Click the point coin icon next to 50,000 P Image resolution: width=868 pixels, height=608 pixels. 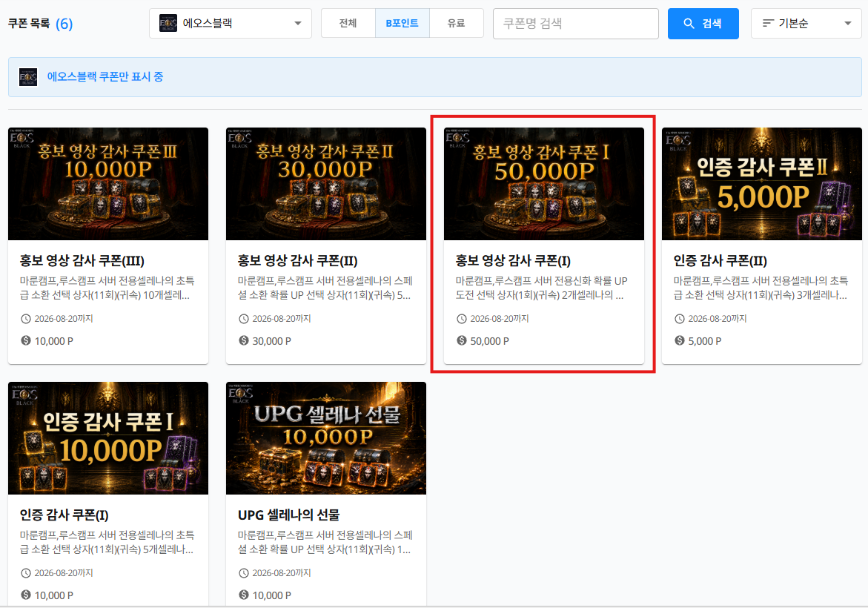pos(462,340)
